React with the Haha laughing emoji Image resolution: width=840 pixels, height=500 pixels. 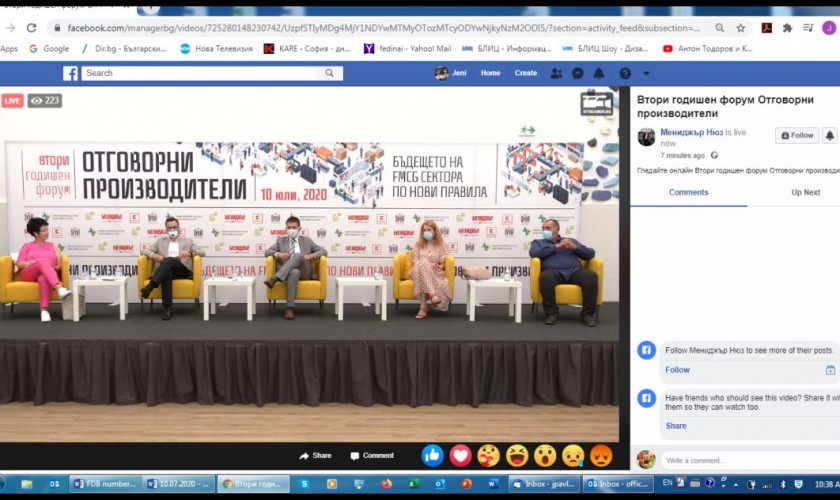[517, 456]
